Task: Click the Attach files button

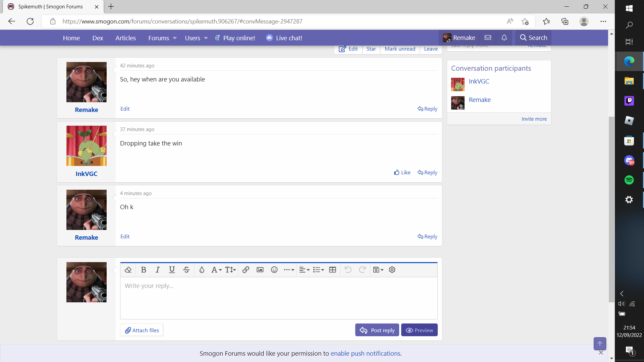Action: (x=142, y=330)
